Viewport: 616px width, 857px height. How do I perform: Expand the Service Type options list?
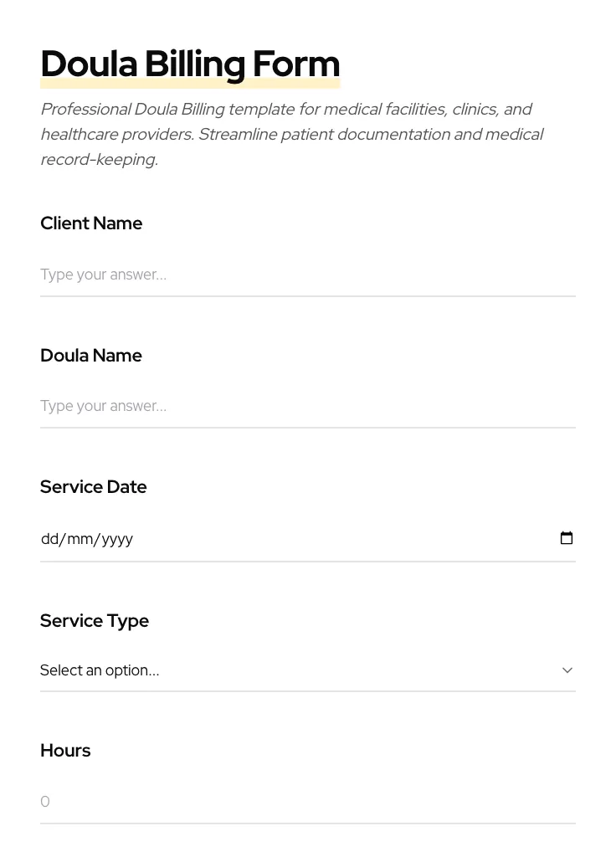tap(308, 670)
